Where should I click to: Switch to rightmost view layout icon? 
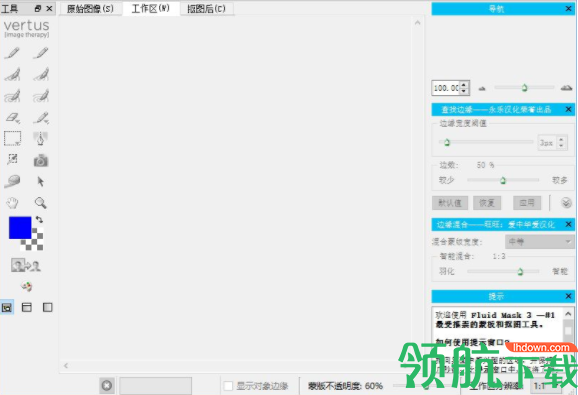pos(48,307)
